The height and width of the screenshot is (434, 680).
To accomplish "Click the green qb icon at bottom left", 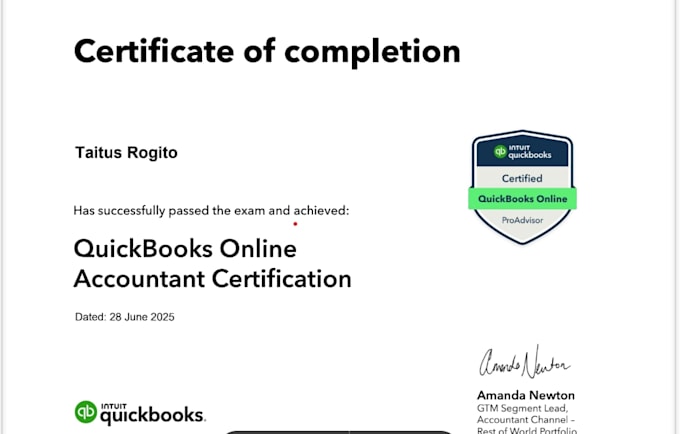I will (x=86, y=412).
